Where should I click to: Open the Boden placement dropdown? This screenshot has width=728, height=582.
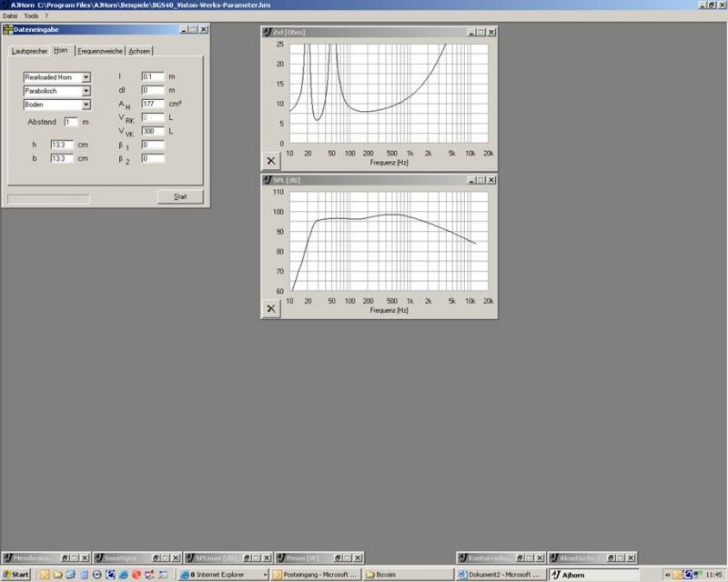point(86,105)
